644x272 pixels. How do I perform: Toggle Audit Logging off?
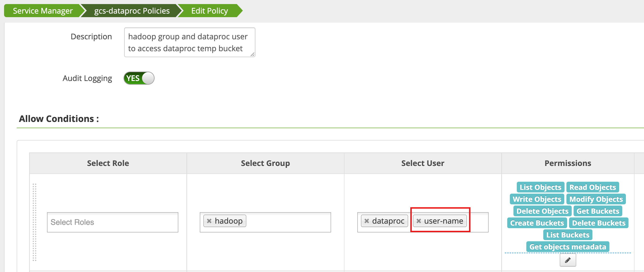pyautogui.click(x=139, y=78)
